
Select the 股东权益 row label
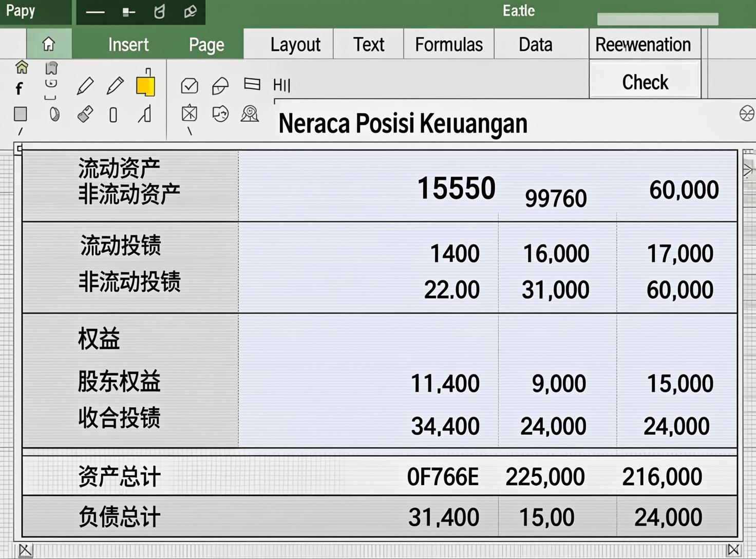pos(119,382)
